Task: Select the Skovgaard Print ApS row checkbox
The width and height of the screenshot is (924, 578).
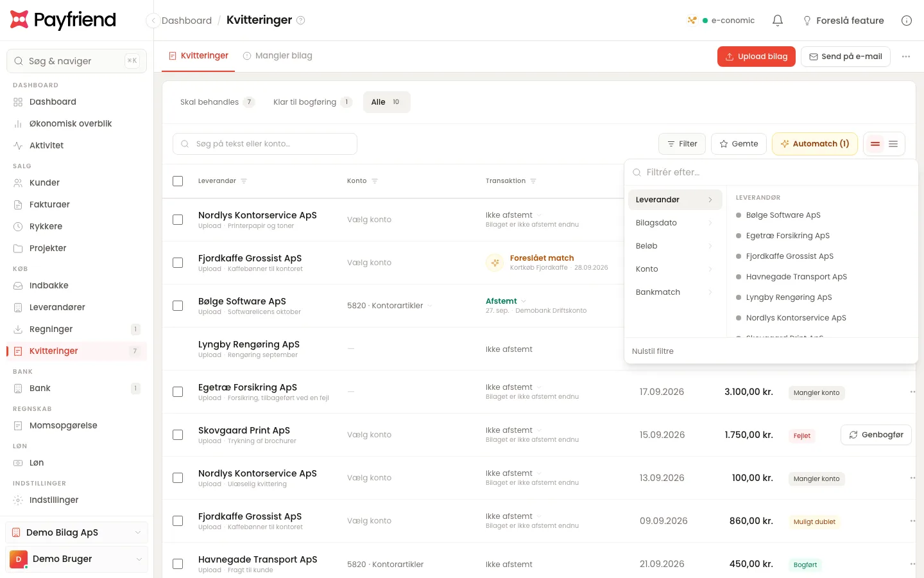Action: click(x=178, y=435)
